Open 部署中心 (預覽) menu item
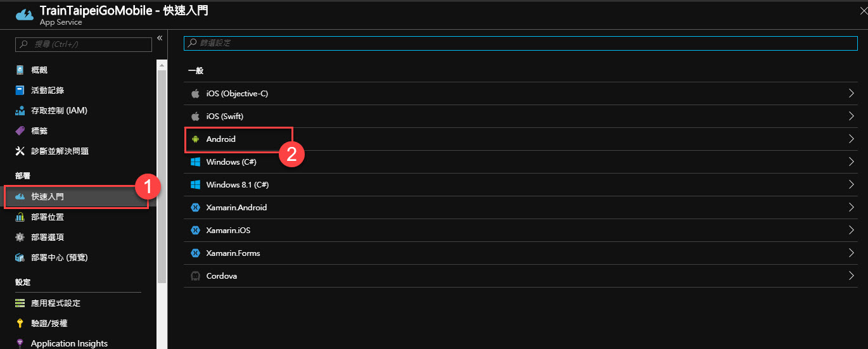This screenshot has width=868, height=349. click(59, 258)
